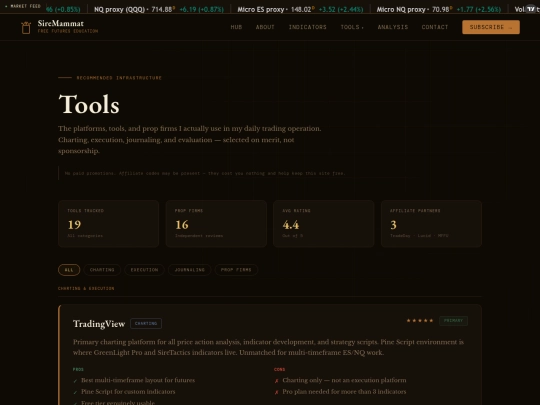Click the Avg Rating 4.4 stat card
This screenshot has width=540, height=405.
[324, 224]
